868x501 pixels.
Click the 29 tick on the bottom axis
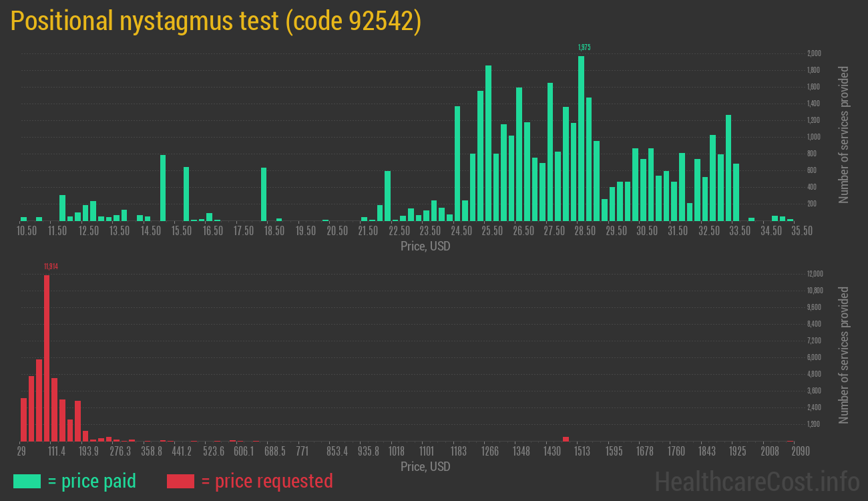(x=22, y=451)
